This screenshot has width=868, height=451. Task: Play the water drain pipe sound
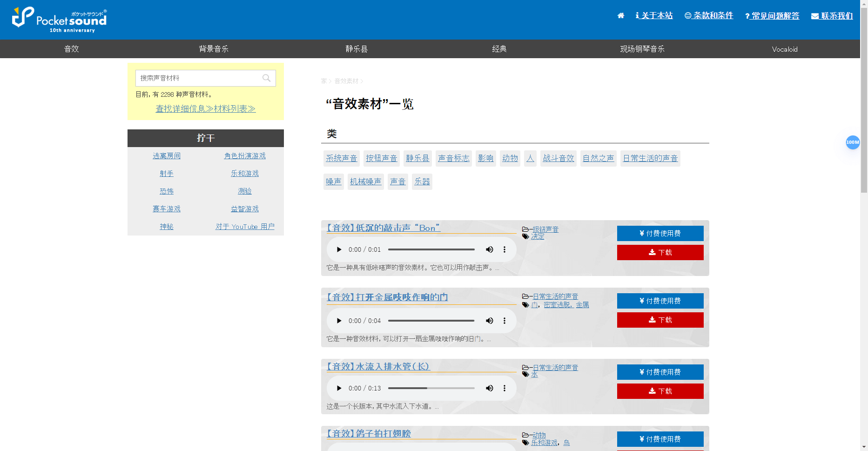tap(339, 388)
